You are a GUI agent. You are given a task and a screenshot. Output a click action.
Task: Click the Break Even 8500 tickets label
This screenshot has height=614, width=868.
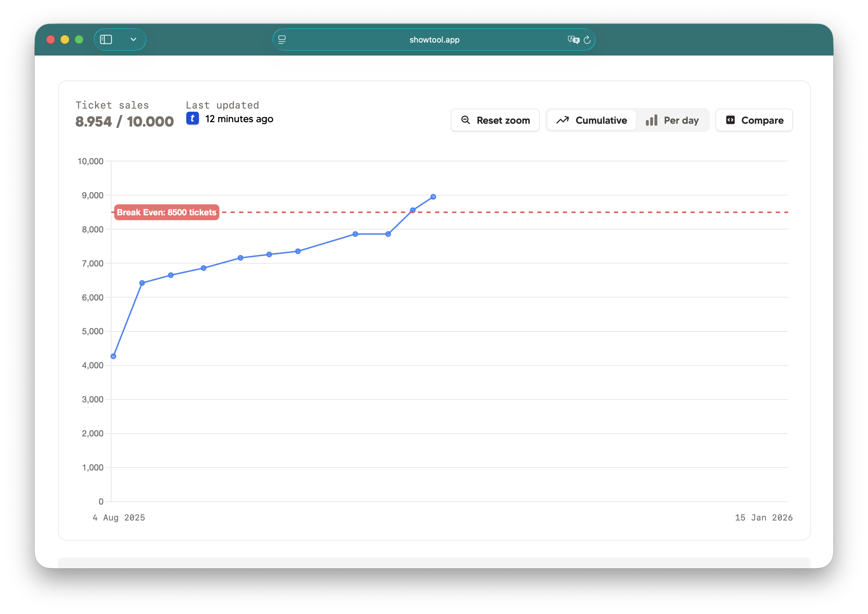point(166,213)
